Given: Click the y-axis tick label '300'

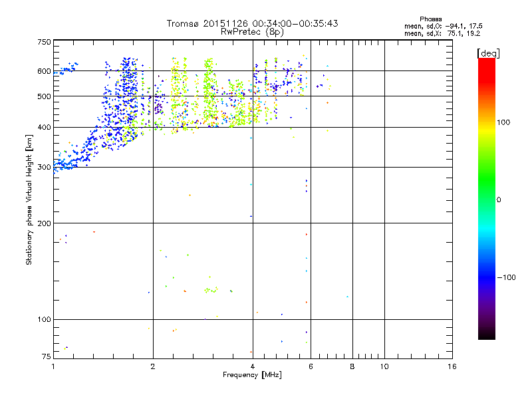Looking at the screenshot, I should tap(44, 168).
